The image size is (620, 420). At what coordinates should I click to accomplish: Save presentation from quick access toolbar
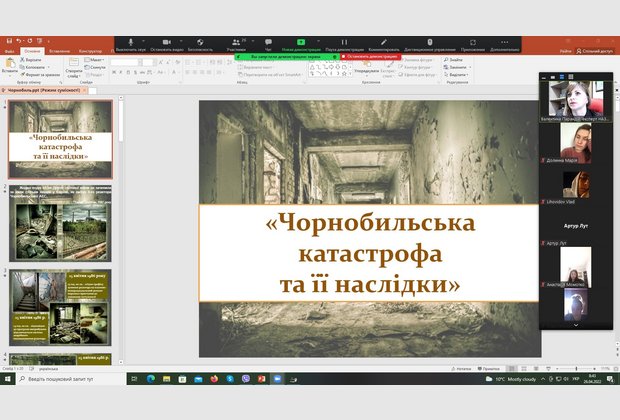click(9, 41)
